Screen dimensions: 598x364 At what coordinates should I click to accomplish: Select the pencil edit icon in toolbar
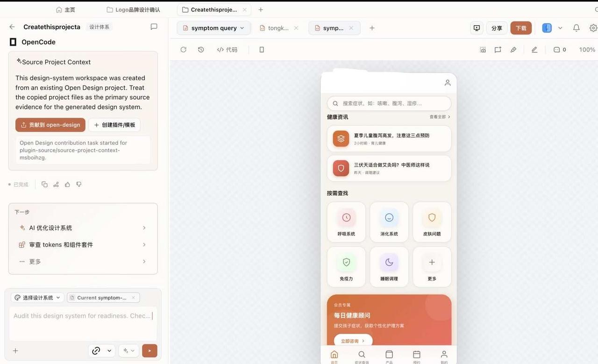click(x=534, y=50)
